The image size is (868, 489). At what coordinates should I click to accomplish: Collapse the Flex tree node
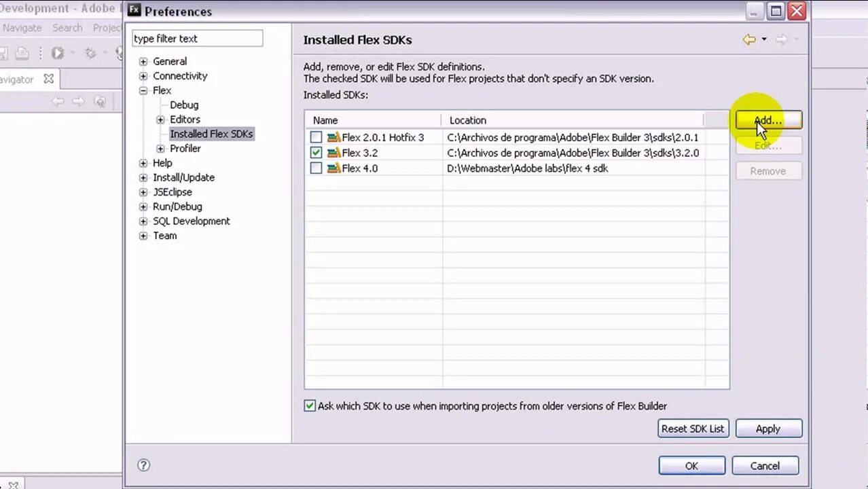pos(143,90)
